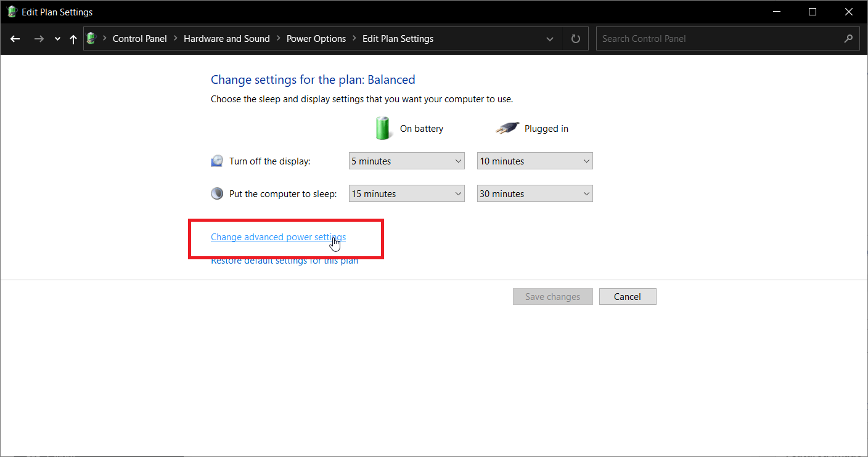Go to Hardware and Sound breadcrumb
Image resolution: width=868 pixels, height=457 pixels.
tap(226, 38)
